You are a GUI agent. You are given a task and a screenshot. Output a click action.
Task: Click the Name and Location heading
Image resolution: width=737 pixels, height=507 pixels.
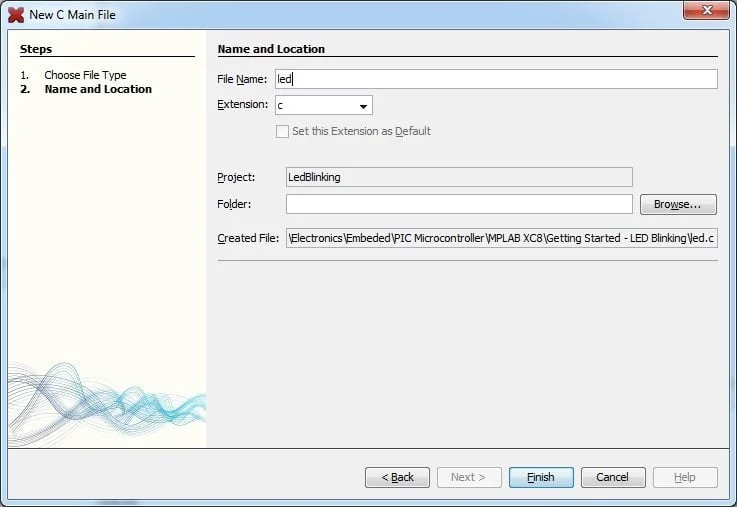271,49
